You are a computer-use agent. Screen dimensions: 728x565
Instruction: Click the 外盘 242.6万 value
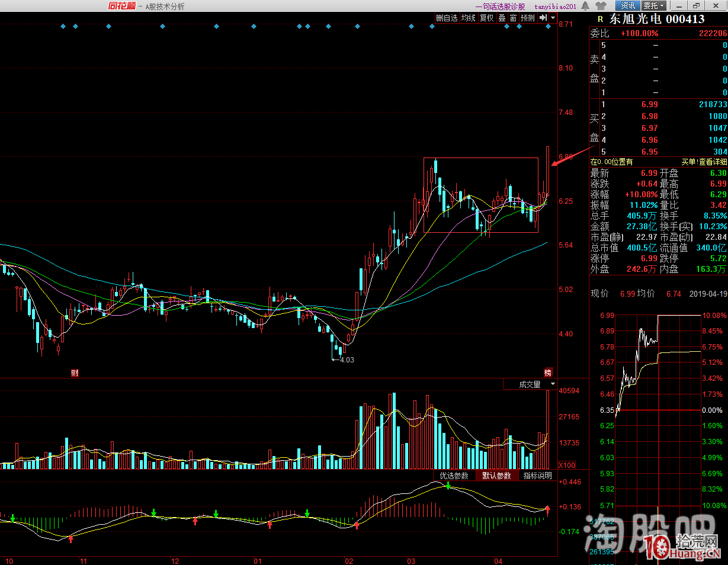(x=642, y=269)
